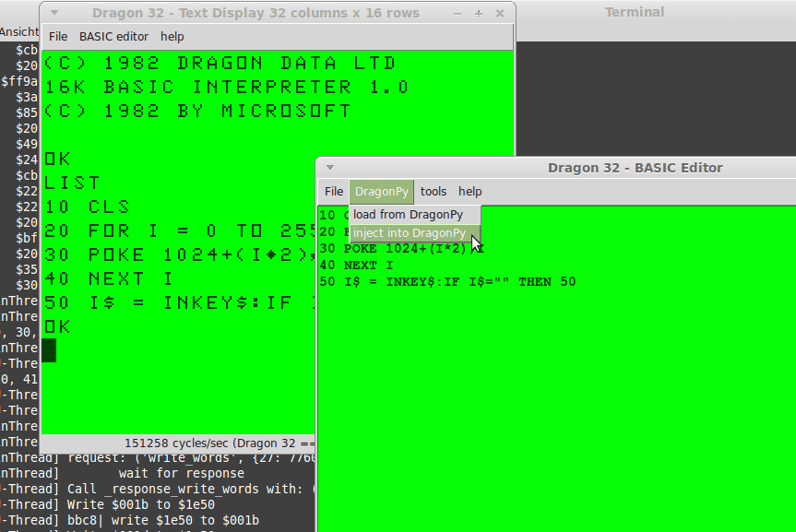Open the File menu of the BASIC Editor

click(x=333, y=191)
